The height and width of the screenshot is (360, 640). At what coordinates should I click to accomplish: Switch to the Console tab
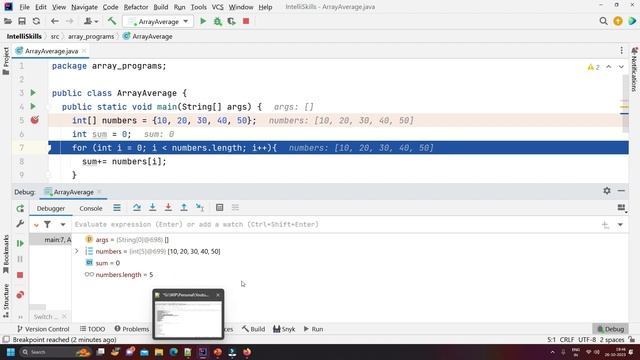[91, 208]
